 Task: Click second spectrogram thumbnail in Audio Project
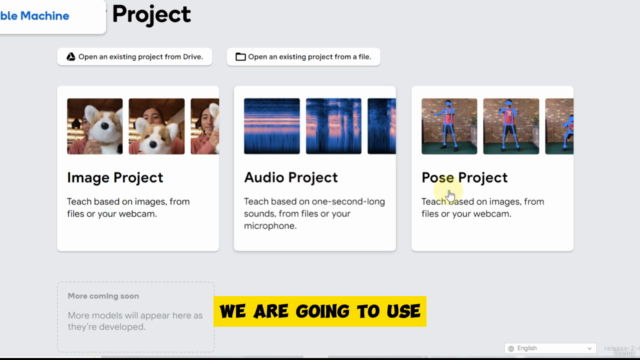tap(333, 126)
